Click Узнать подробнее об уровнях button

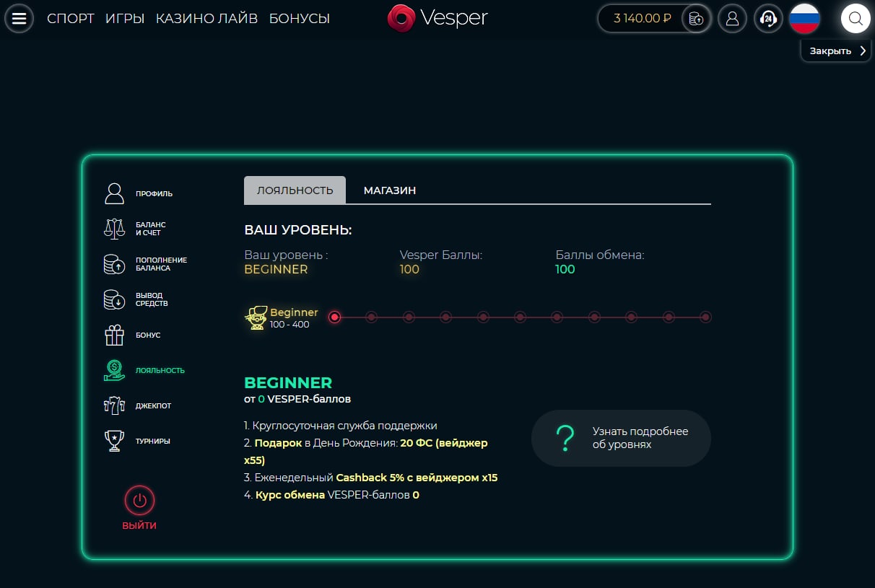[x=621, y=438]
